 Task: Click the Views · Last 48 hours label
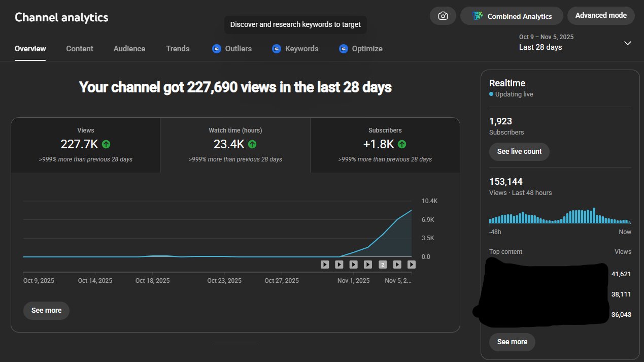[x=520, y=193]
